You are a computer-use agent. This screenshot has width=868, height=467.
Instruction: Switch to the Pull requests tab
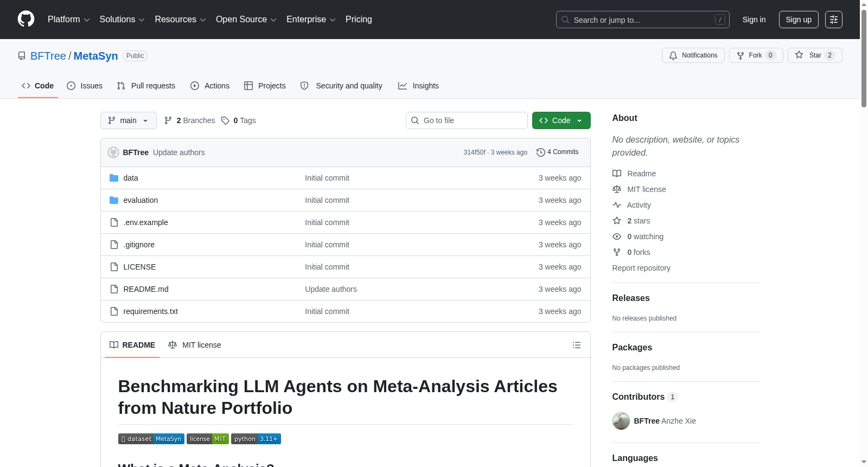click(146, 86)
